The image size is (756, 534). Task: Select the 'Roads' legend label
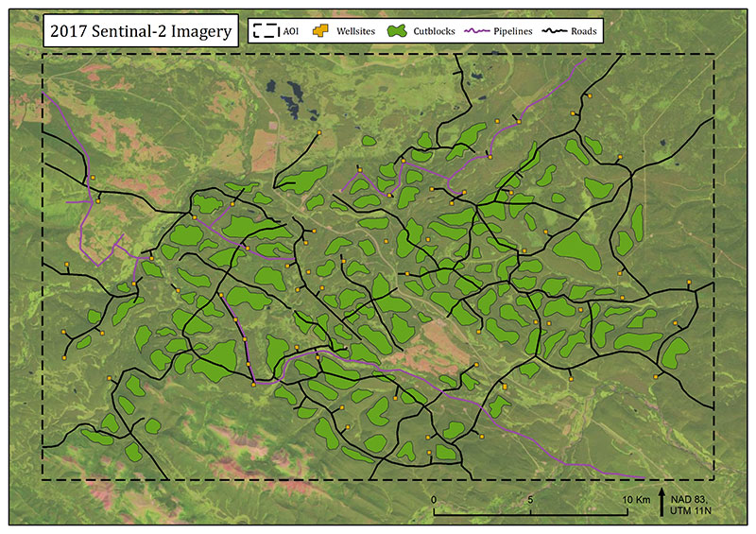584,31
